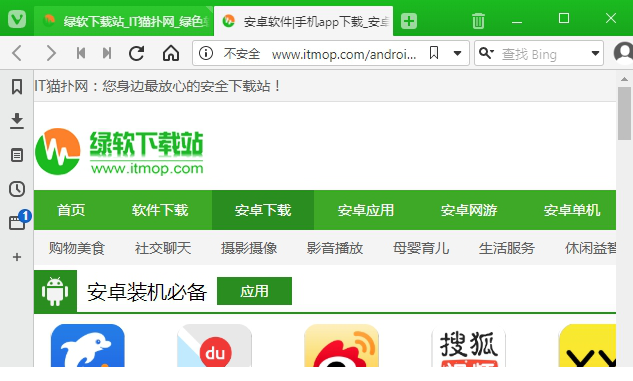Click the address bar URL field
This screenshot has width=633, height=381.
(x=344, y=54)
